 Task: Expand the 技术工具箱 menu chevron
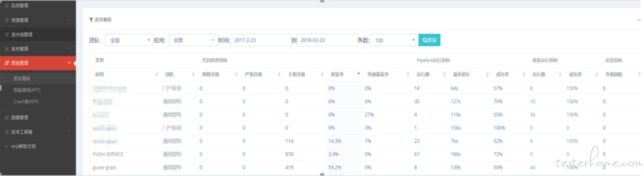click(69, 132)
